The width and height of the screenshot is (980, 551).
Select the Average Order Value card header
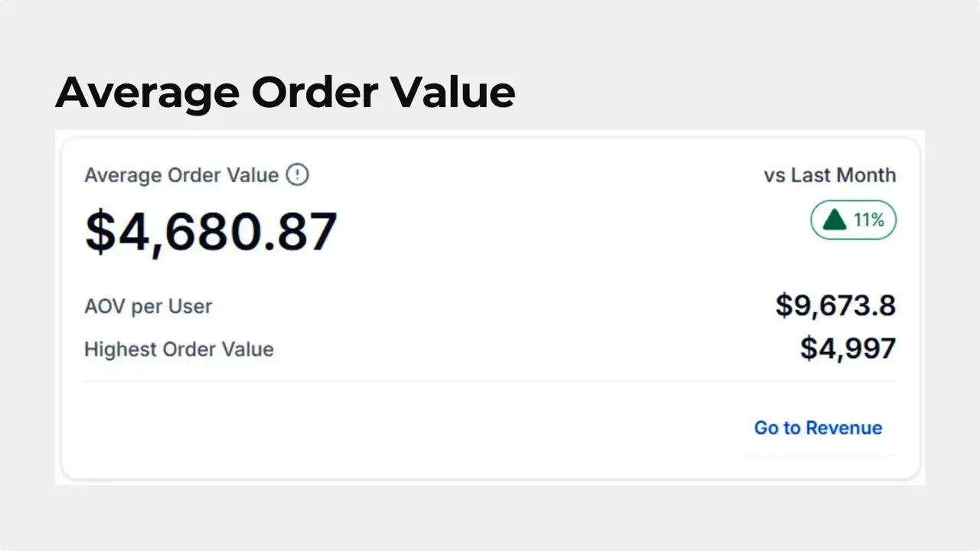pos(181,174)
